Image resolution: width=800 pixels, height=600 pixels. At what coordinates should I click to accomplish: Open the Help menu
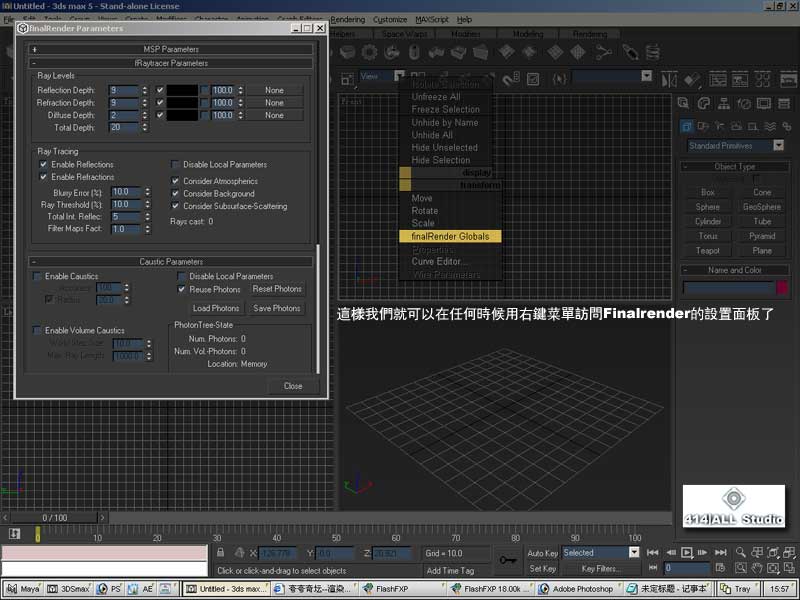pyautogui.click(x=464, y=19)
